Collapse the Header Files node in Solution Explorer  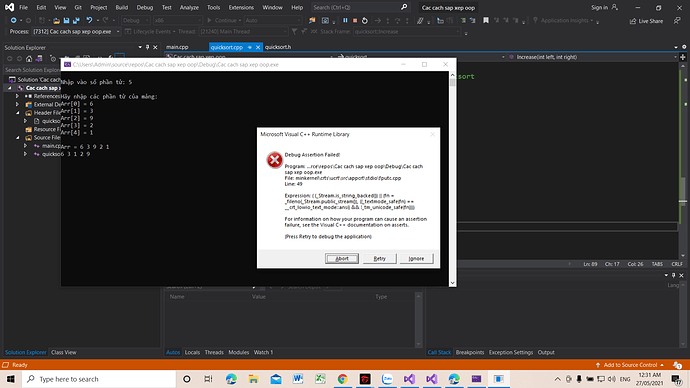[x=18, y=113]
